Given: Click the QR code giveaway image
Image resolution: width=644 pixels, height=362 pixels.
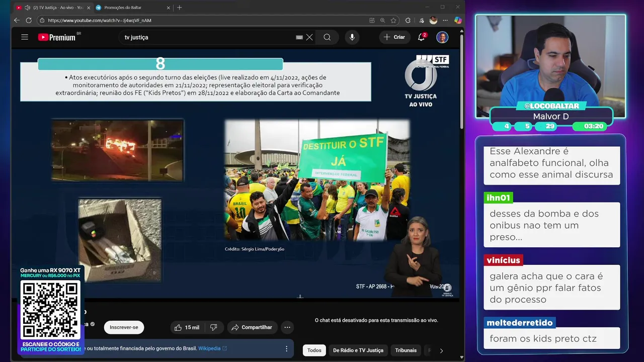Looking at the screenshot, I should [50, 309].
